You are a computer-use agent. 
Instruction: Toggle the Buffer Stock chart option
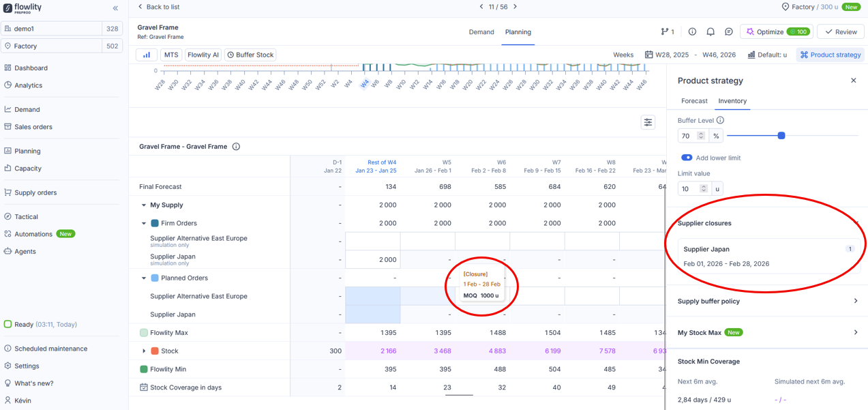250,55
